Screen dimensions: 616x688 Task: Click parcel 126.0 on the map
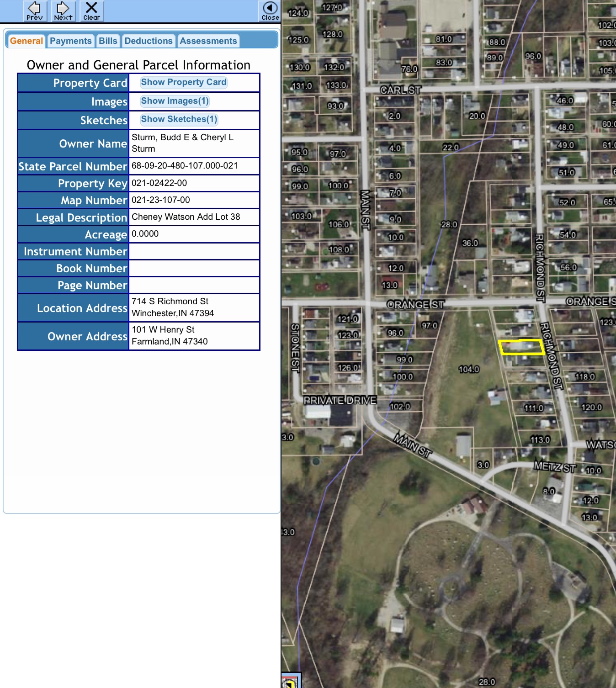(x=347, y=368)
